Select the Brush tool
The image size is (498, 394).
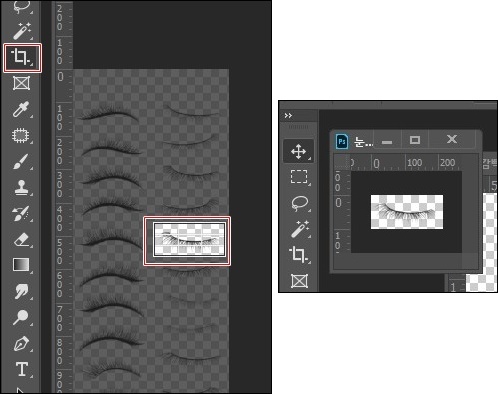21,162
